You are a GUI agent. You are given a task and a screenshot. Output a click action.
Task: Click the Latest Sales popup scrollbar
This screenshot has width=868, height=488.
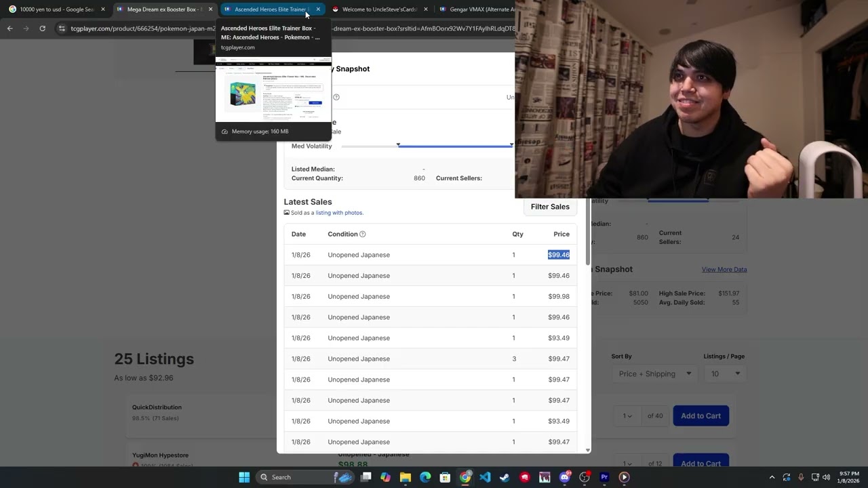click(x=587, y=230)
